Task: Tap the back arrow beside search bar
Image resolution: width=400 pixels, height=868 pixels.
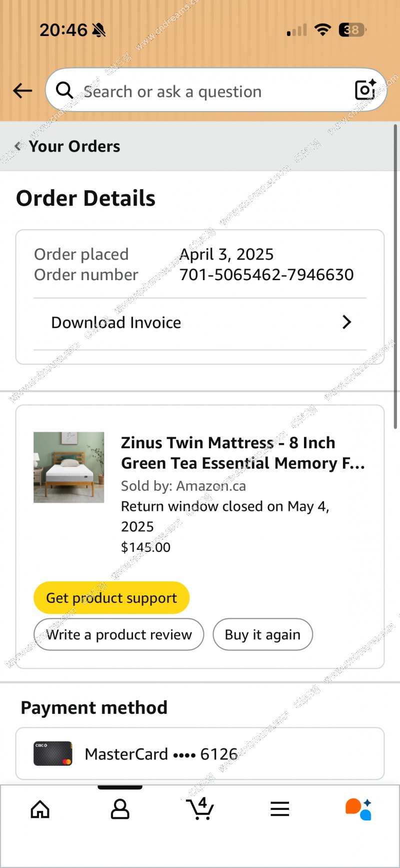Action: [22, 91]
